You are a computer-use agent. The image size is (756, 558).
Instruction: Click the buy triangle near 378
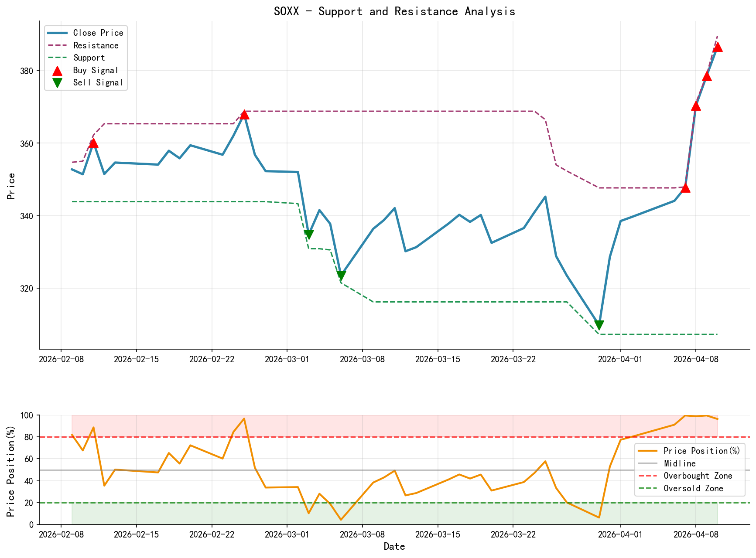(x=707, y=76)
